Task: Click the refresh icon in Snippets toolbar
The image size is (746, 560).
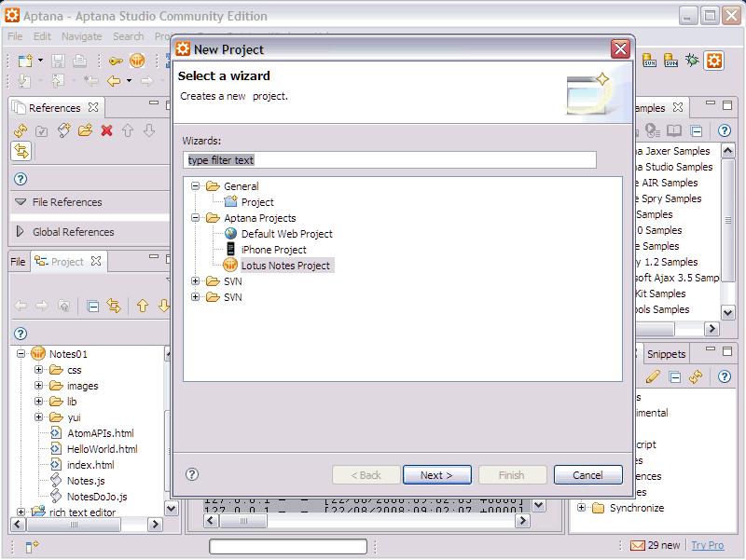Action: 696,377
